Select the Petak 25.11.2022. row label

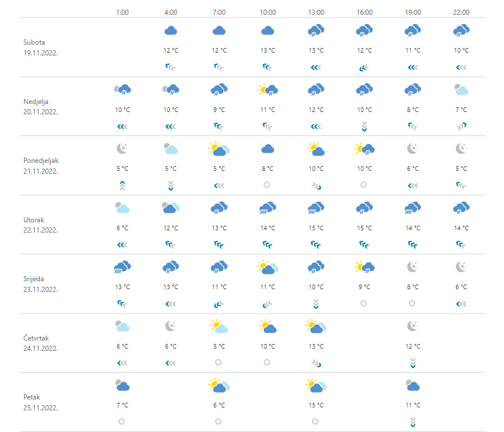40,402
